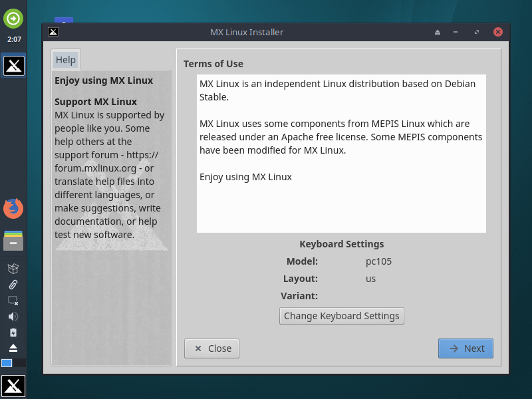Open Firefox from the side panel
The width and height of the screenshot is (532, 399).
click(x=13, y=208)
